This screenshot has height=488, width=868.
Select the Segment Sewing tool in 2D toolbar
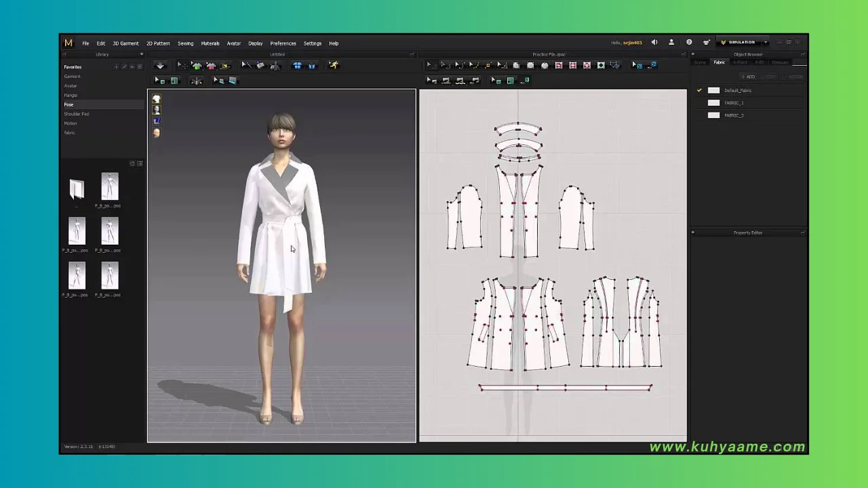tap(446, 80)
